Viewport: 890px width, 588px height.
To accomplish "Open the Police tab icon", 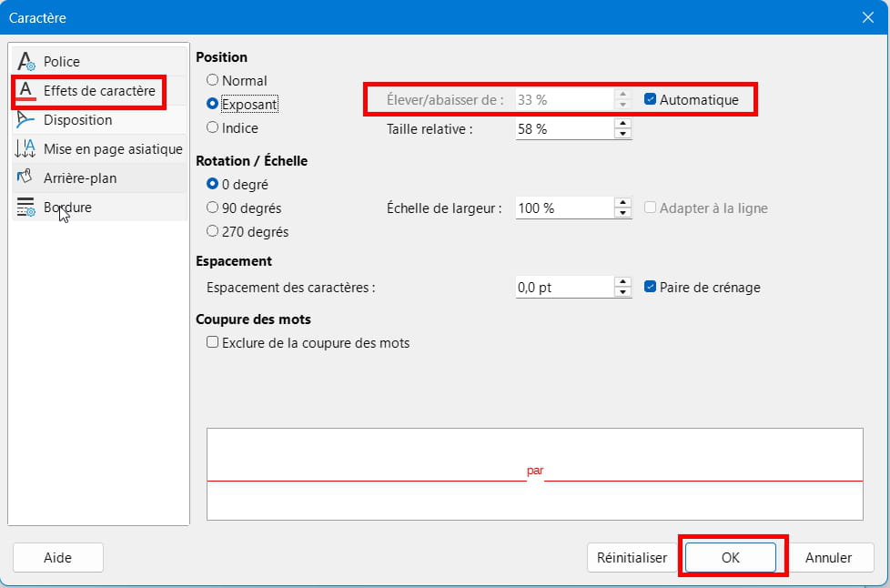I will 26,61.
